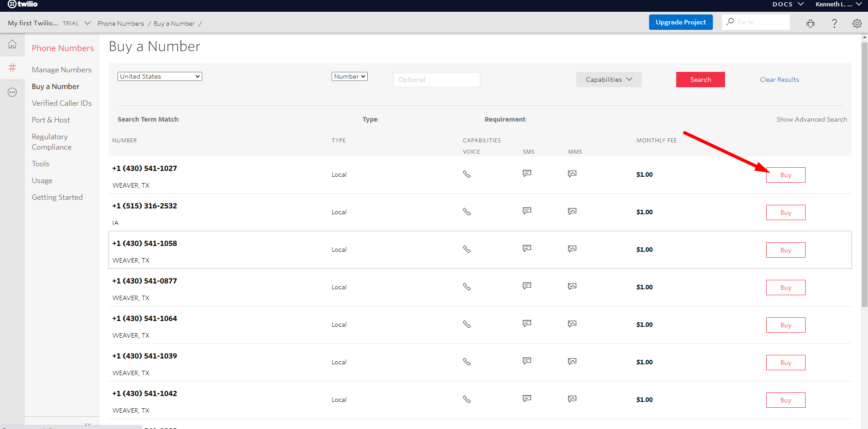Open the Usage section
The height and width of the screenshot is (429, 868).
click(42, 180)
